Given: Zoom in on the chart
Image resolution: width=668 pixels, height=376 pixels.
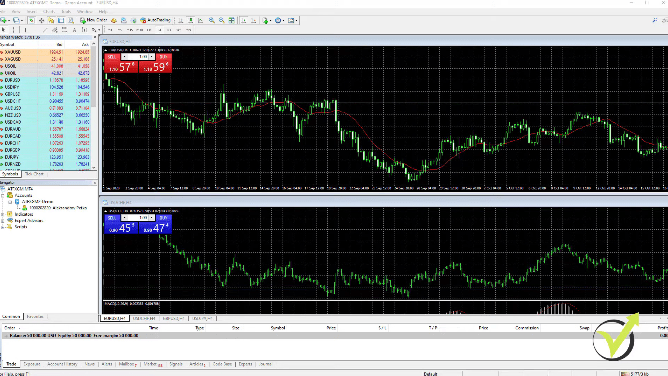Looking at the screenshot, I should click(x=212, y=20).
